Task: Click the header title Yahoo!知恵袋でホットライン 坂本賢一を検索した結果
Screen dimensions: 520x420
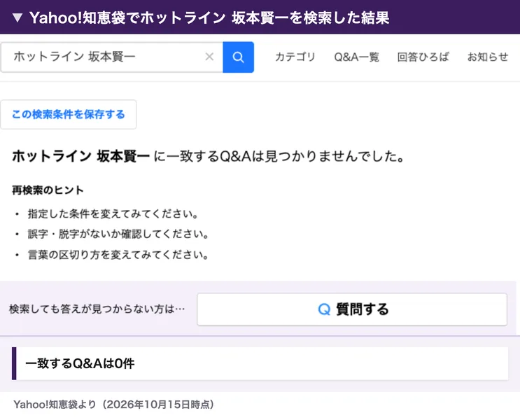Action: 209,17
